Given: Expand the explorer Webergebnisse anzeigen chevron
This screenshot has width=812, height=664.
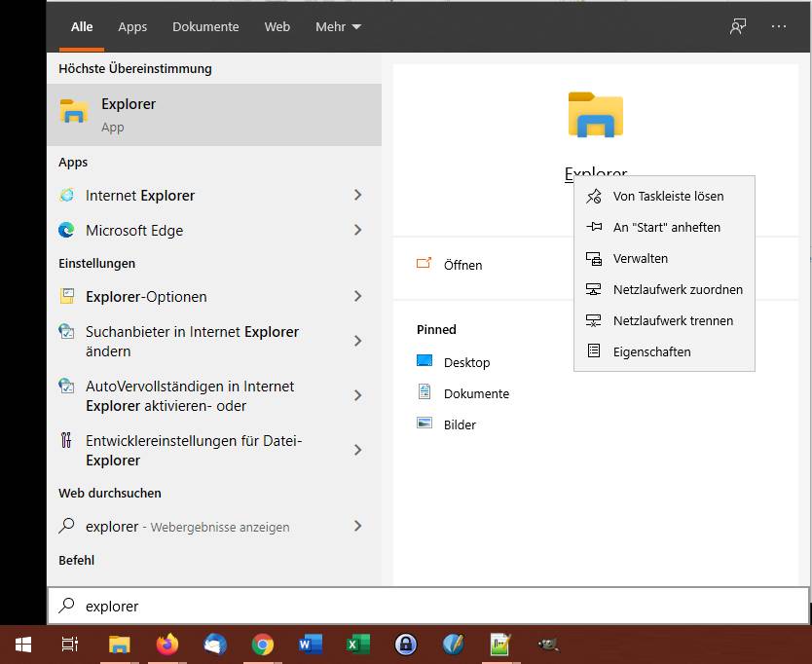Looking at the screenshot, I should click(357, 527).
